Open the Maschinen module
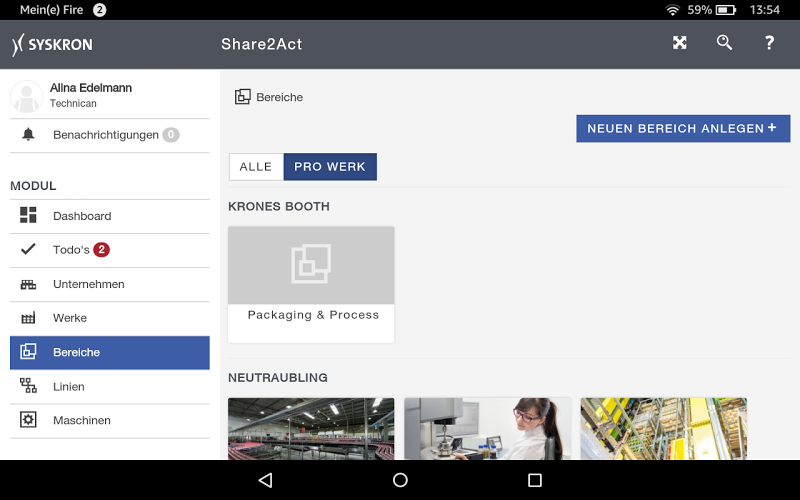Screen dimensions: 800x500 pos(110,421)
